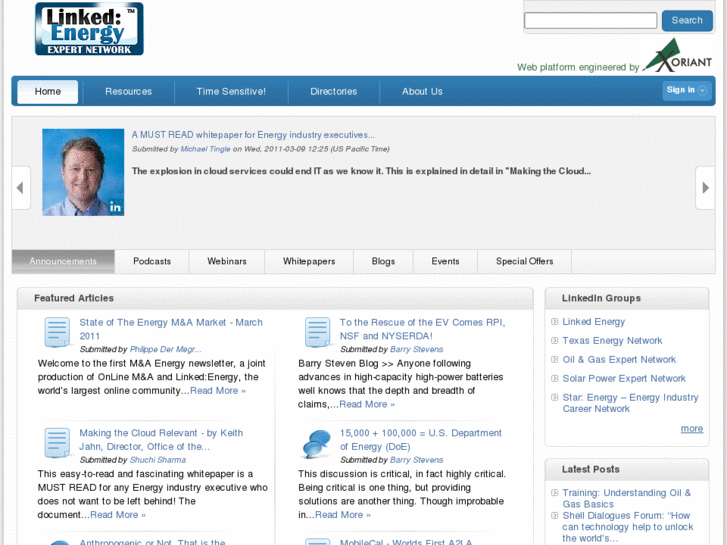Open the Linked Energy group link

pyautogui.click(x=593, y=321)
